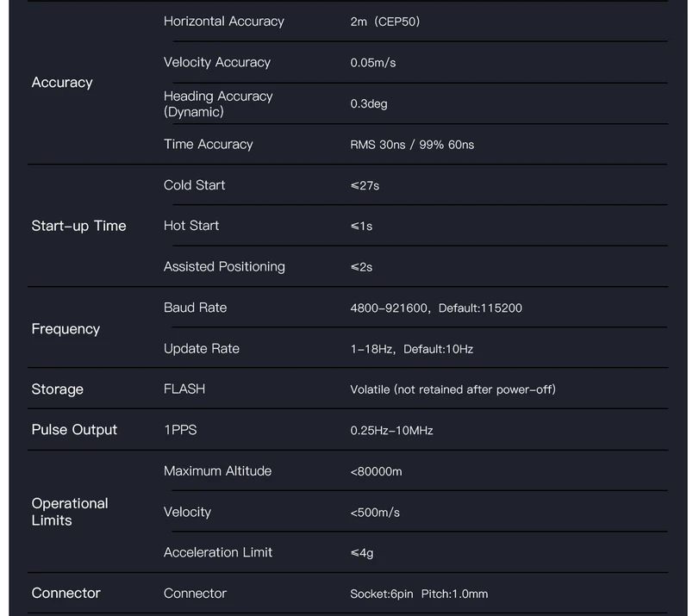Click the Volatile power-off description

pyautogui.click(x=453, y=389)
